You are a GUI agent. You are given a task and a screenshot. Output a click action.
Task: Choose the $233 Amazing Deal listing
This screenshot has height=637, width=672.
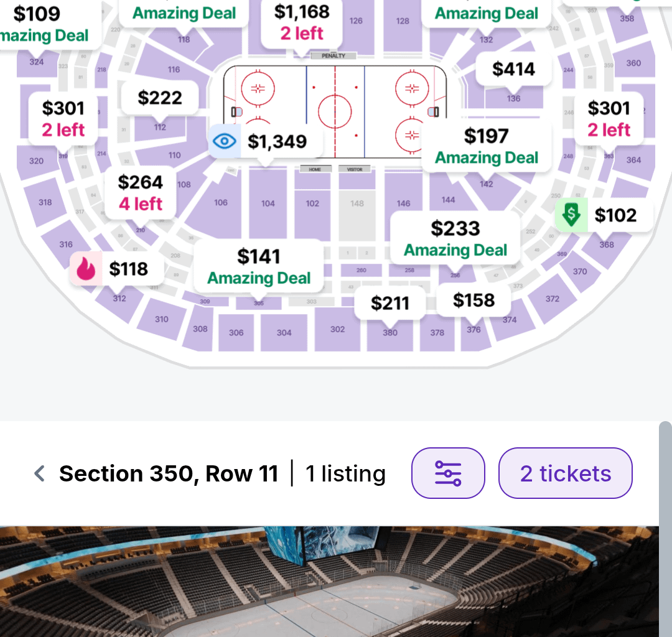(454, 238)
